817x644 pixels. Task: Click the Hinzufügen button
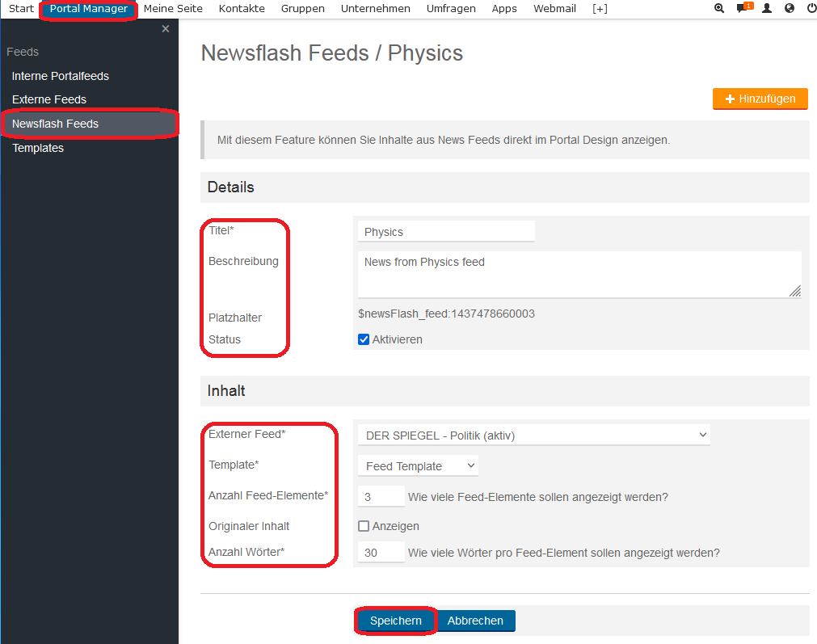760,99
